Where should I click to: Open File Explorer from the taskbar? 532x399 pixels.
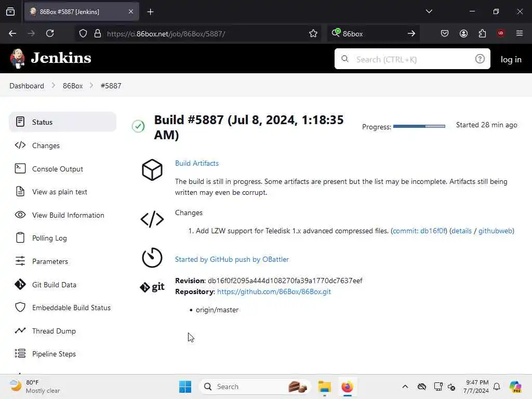[324, 387]
